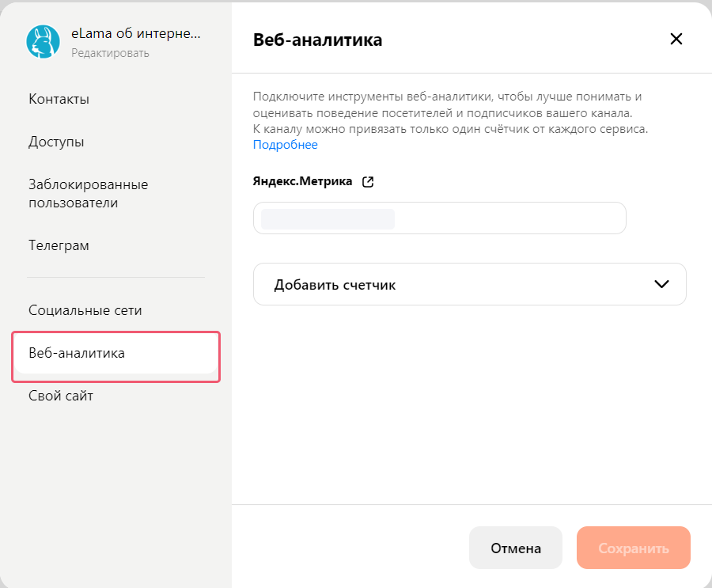This screenshot has width=712, height=588.
Task: Click the down chevron arrow on Добавить счетчик
Action: 662,284
